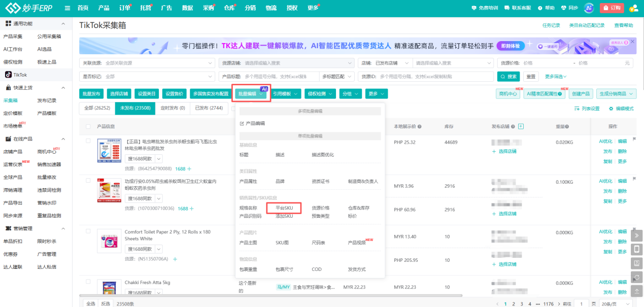Click the 妙手ERP logo

pos(30,8)
